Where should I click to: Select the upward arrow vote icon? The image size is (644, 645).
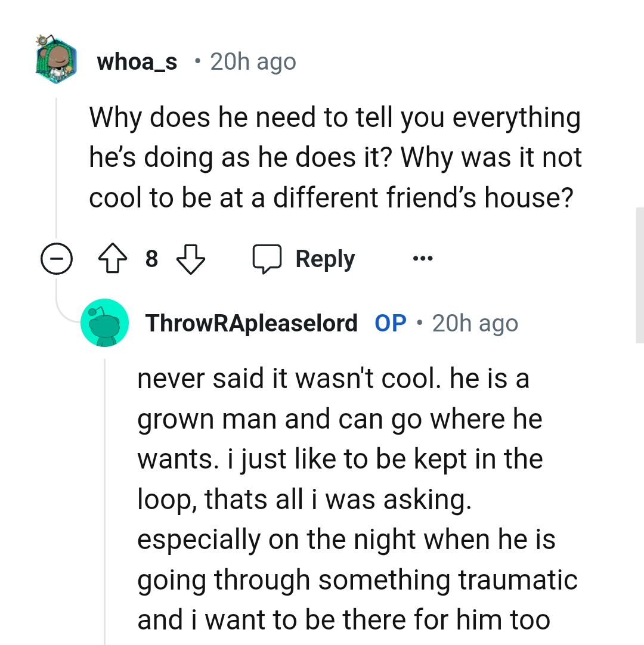click(113, 258)
